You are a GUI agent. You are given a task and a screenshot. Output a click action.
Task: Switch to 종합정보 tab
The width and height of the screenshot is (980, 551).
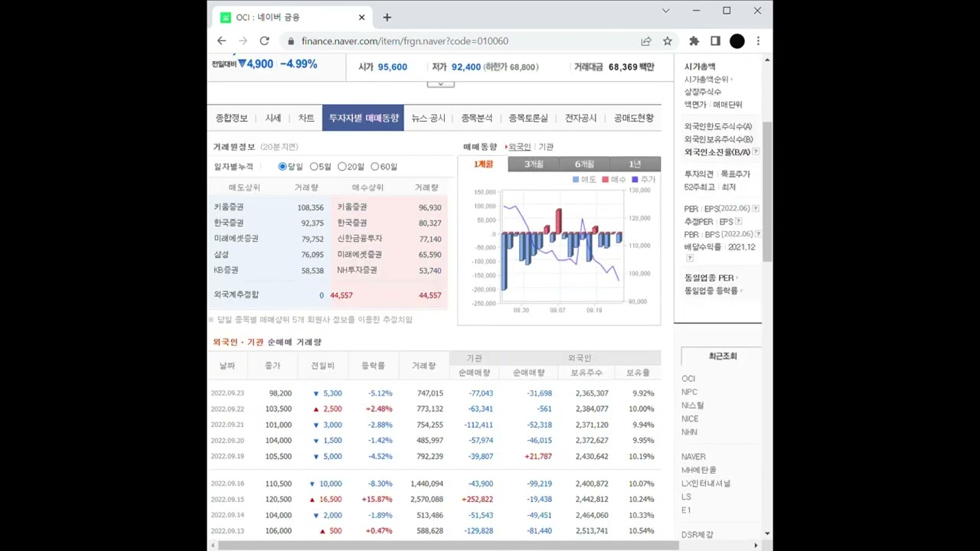coord(231,118)
